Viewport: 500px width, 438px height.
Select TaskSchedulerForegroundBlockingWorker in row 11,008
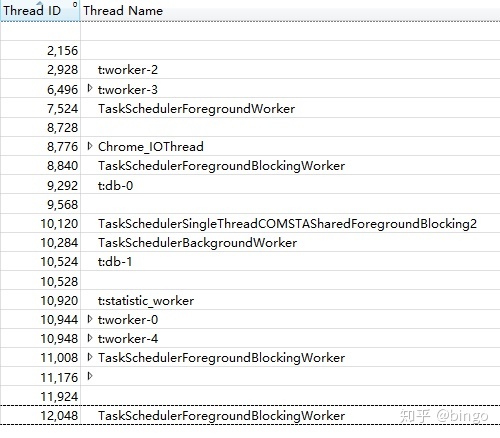click(221, 358)
